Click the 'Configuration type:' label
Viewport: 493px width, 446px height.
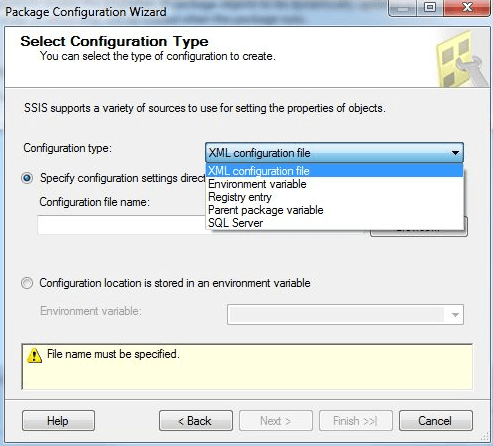pyautogui.click(x=68, y=148)
